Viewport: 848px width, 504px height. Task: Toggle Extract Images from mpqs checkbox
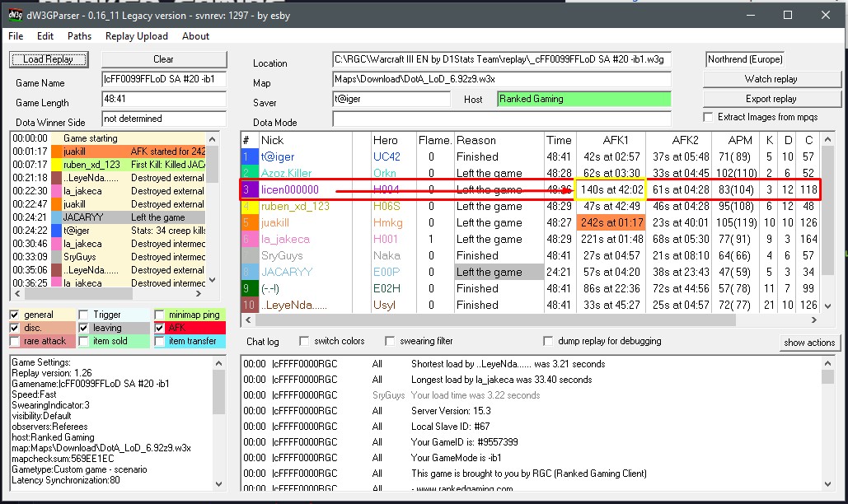click(x=708, y=117)
